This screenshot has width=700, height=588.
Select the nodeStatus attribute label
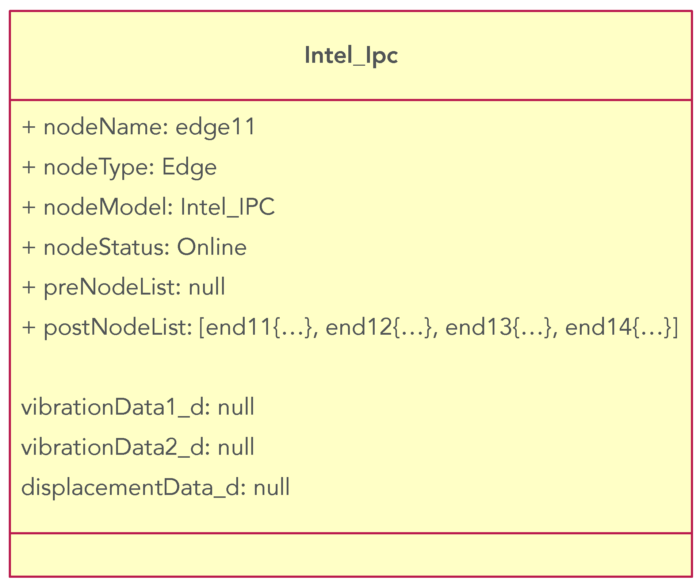[x=107, y=247]
